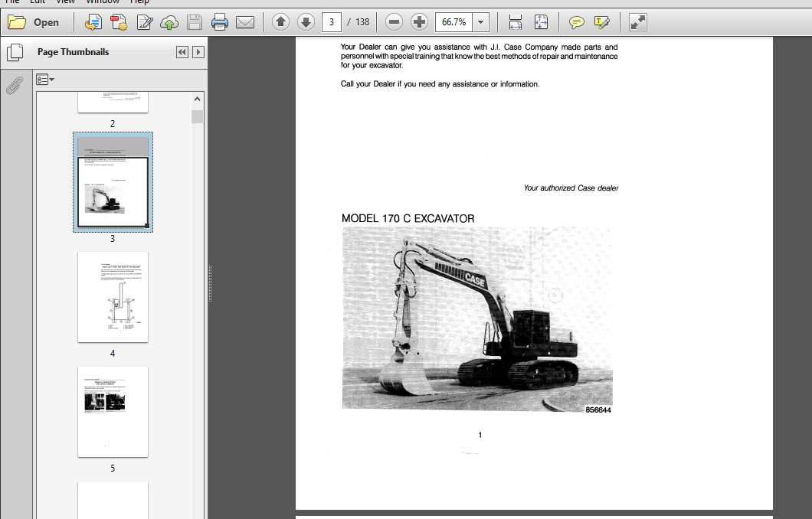Screen dimensions: 812x519
Task: Click the Create PDF from file icon
Action: (x=93, y=22)
